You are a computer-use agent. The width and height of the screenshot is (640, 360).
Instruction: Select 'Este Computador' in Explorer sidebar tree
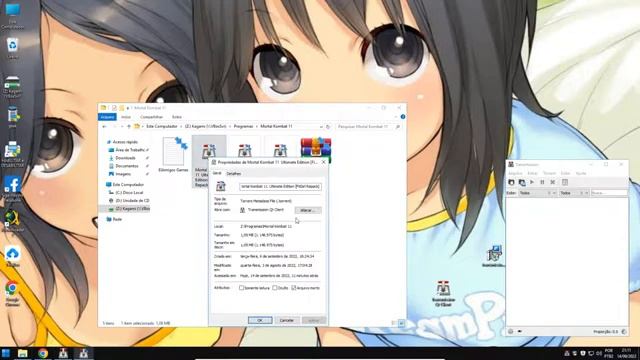(x=128, y=184)
